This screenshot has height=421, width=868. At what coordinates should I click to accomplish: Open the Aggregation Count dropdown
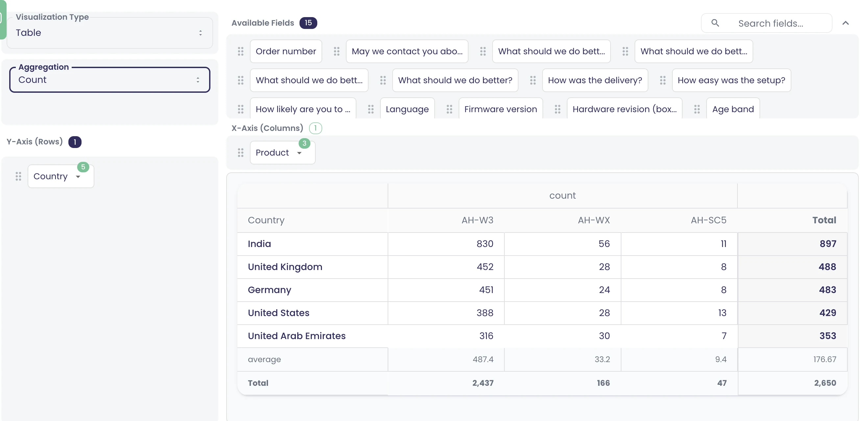coord(110,80)
